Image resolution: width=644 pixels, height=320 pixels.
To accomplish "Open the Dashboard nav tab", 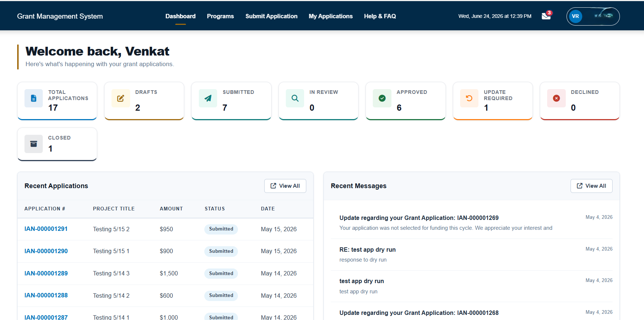I will [180, 16].
